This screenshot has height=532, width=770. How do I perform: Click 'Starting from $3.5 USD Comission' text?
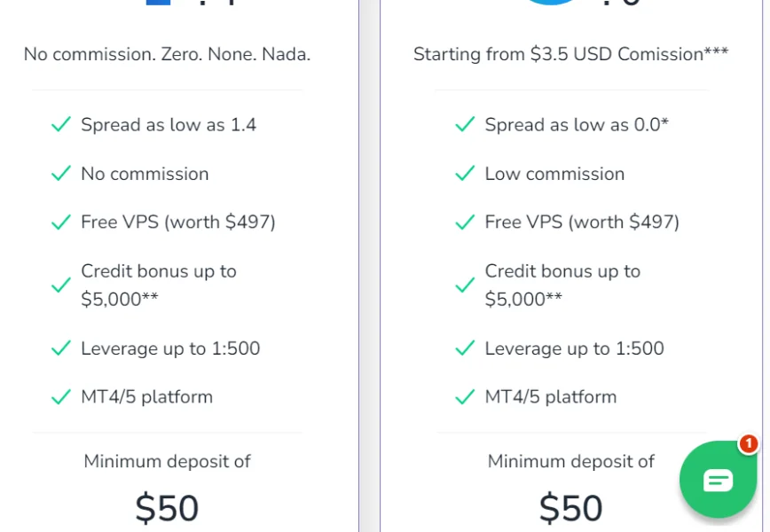pyautogui.click(x=570, y=54)
